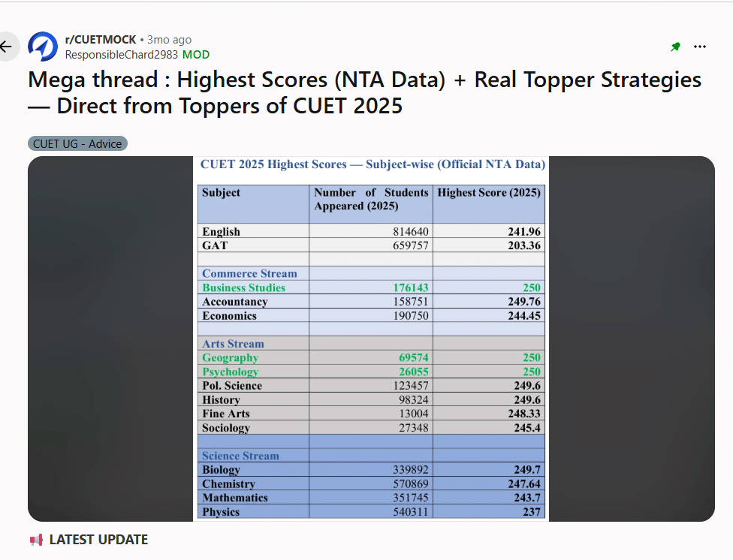Click the megaphone emoji beside LATEST UPDATE
The width and height of the screenshot is (733, 560).
[37, 540]
